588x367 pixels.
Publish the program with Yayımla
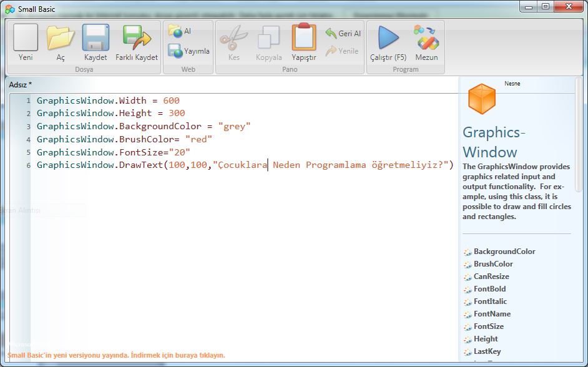coord(189,51)
